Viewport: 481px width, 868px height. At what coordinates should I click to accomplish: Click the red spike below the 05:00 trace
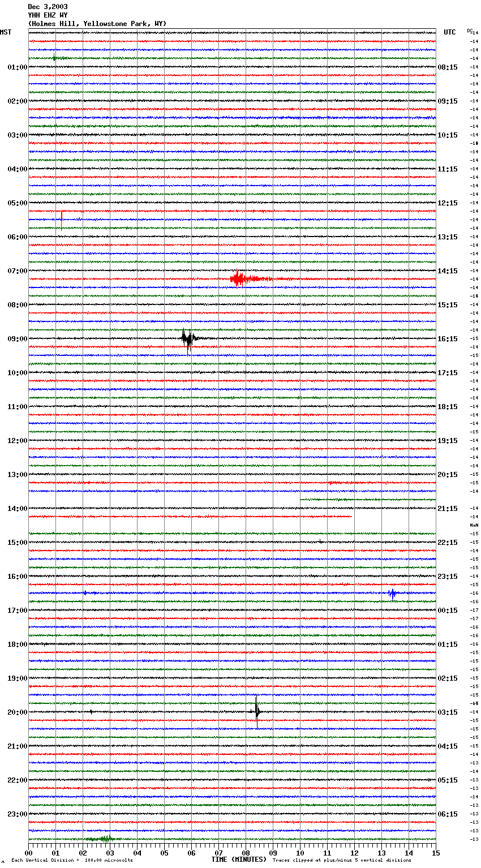click(x=61, y=220)
